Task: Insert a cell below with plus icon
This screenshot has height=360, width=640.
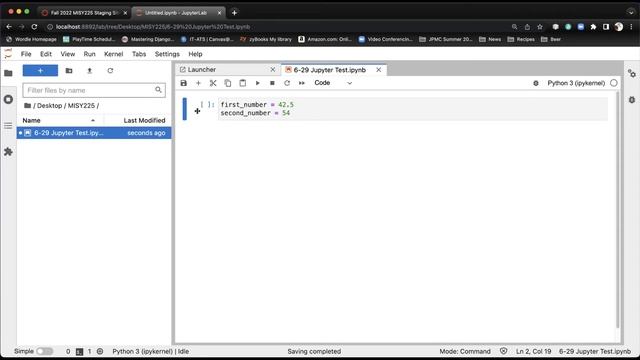Action: coord(198,83)
